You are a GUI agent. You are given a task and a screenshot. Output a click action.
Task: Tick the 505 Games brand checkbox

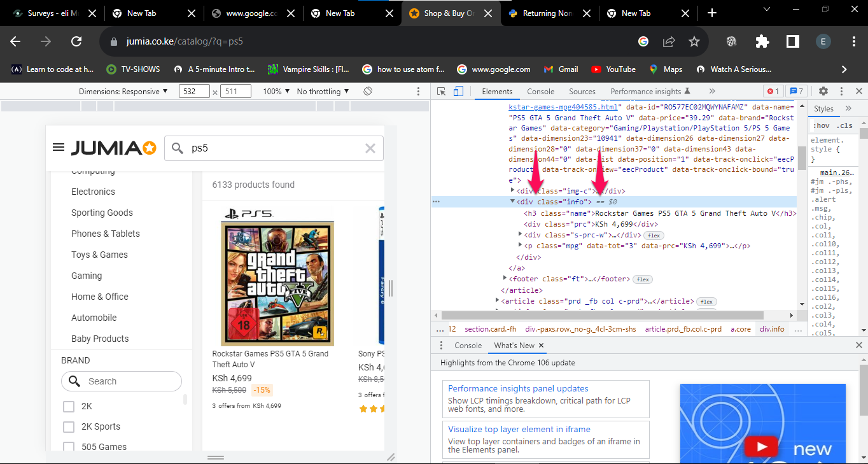(x=68, y=447)
